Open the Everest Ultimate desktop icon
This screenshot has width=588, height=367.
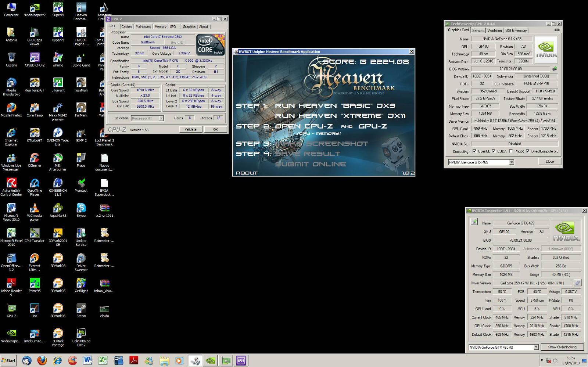click(x=35, y=262)
